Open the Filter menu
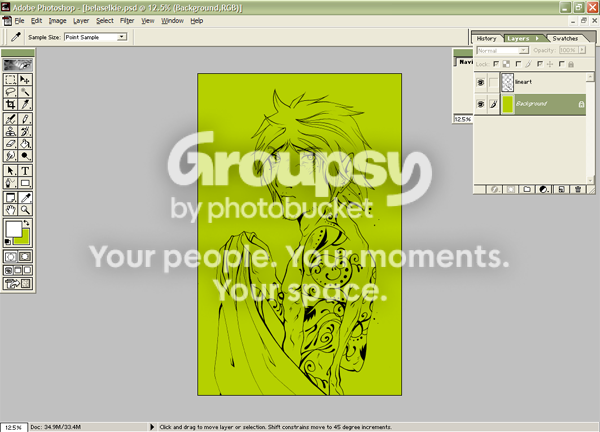600x432 pixels. coord(127,21)
